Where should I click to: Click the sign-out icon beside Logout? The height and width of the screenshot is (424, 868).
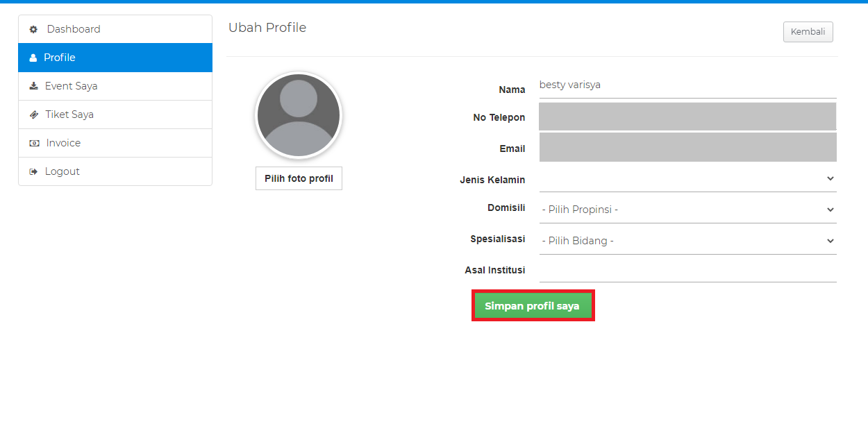[33, 172]
